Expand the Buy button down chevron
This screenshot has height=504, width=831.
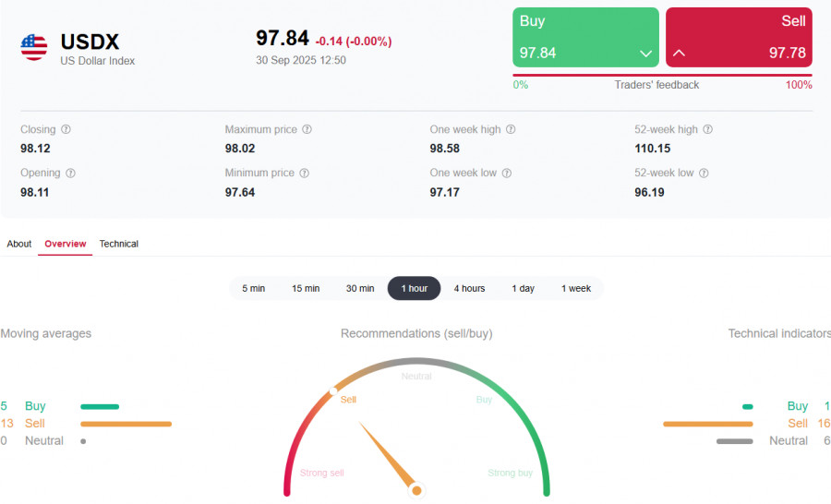645,54
